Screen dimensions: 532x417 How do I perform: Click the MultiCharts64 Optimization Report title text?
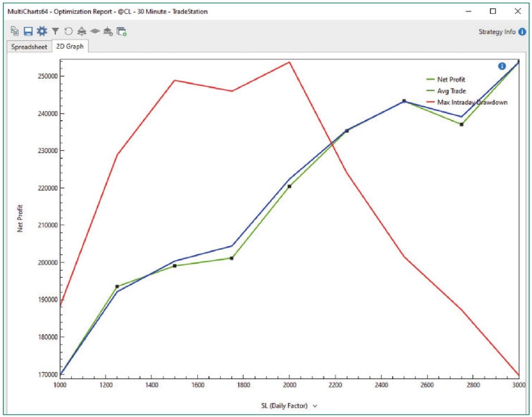tap(107, 12)
